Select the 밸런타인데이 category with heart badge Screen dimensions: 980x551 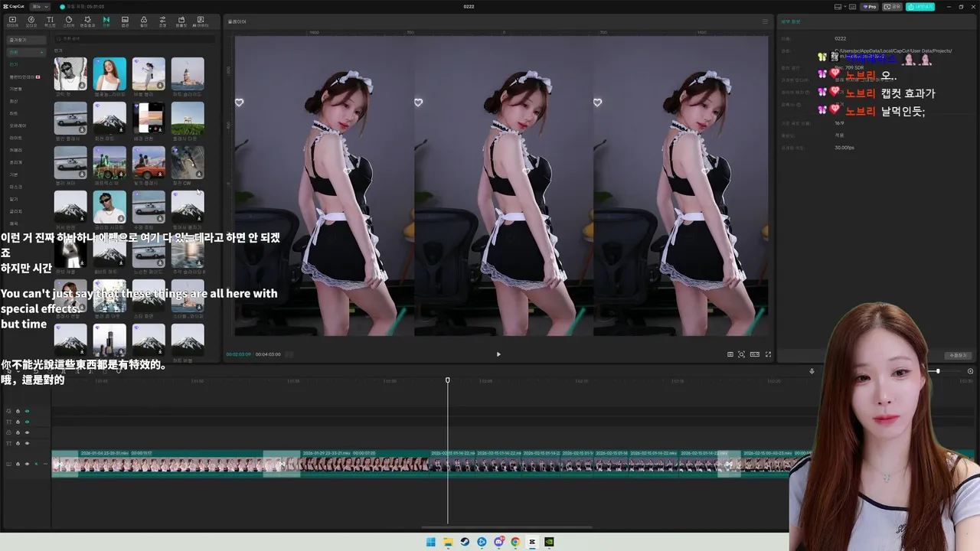pyautogui.click(x=24, y=77)
